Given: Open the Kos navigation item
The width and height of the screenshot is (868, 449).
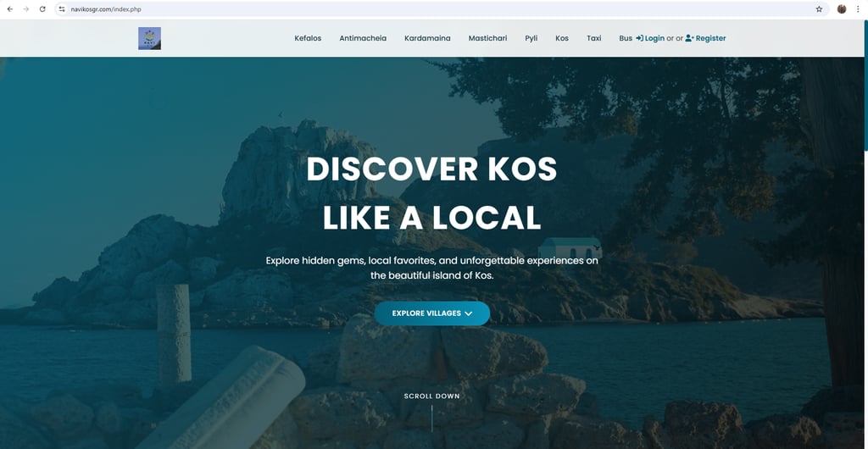Looking at the screenshot, I should [562, 38].
